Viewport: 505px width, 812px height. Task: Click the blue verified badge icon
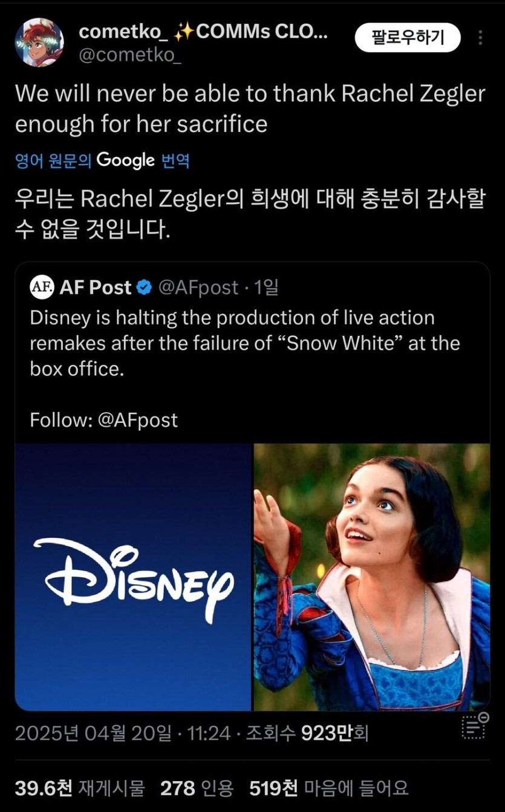145,288
